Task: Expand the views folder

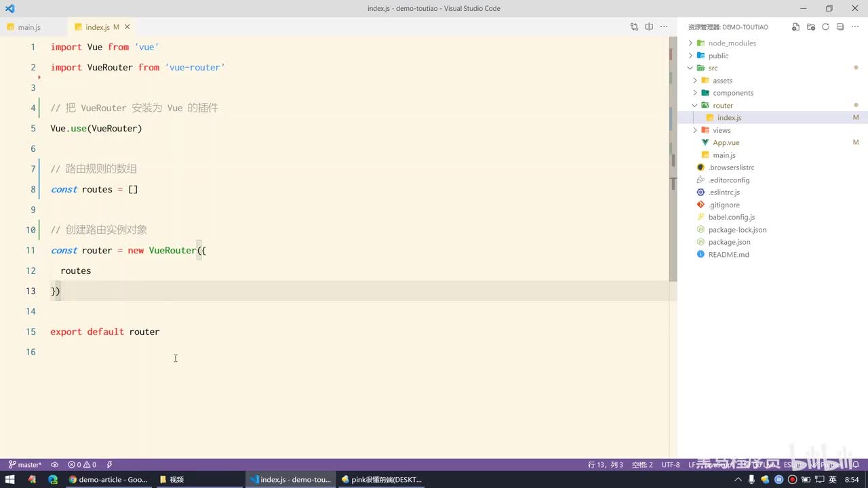Action: [772, 130]
